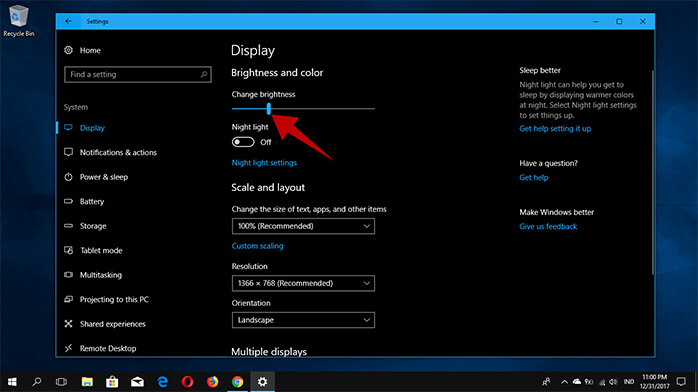Viewport: 698px width, 392px height.
Task: Click the Display monitor icon in sidebar
Action: [68, 128]
